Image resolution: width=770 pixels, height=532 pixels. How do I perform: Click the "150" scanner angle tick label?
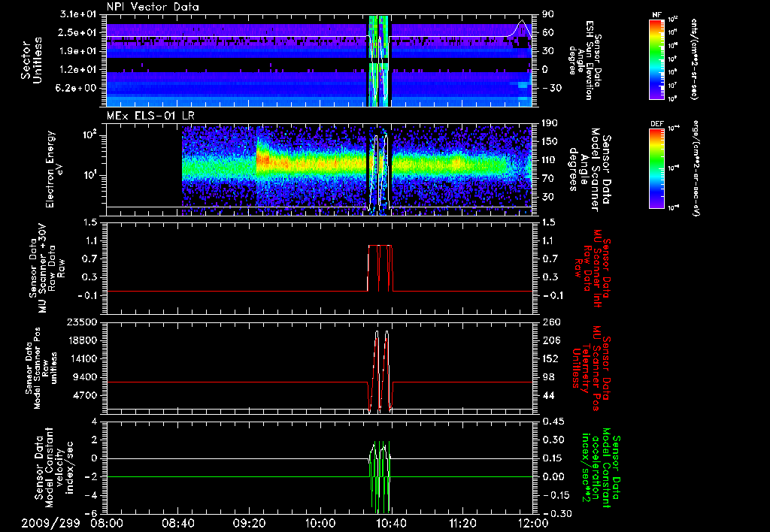(550, 141)
